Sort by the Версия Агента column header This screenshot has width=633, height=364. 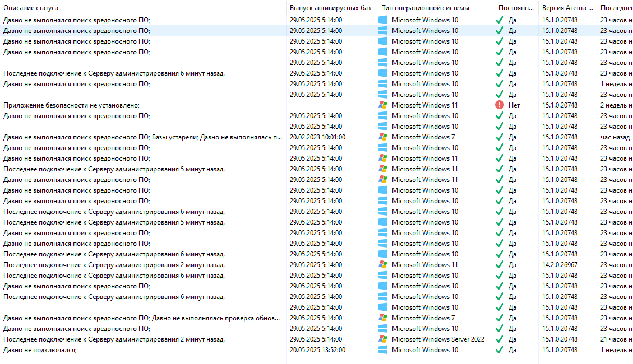click(x=567, y=8)
